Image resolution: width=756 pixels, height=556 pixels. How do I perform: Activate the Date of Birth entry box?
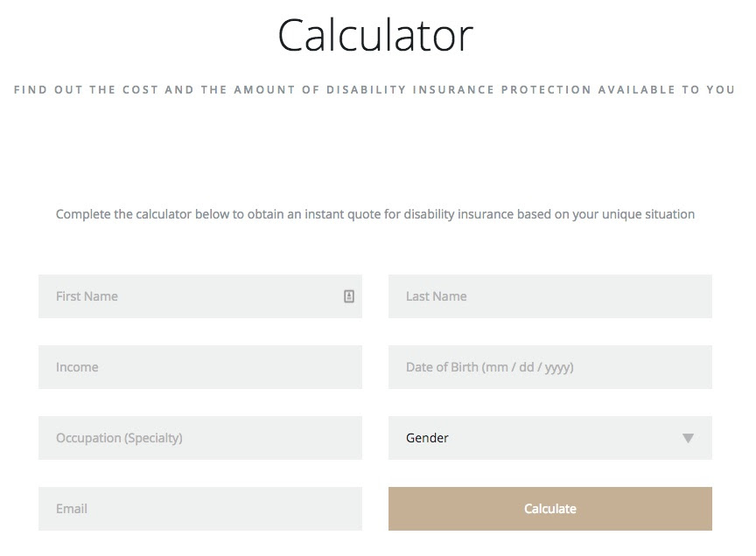pos(549,367)
